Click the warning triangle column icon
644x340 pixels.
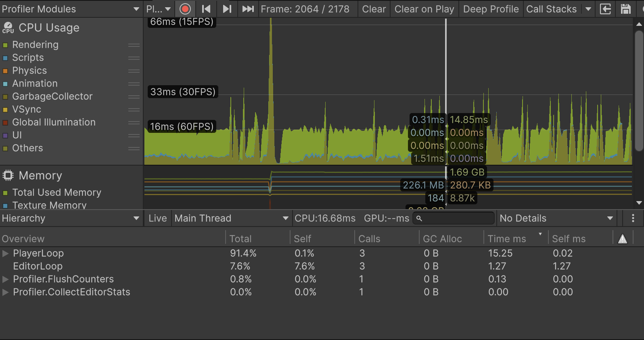tap(623, 239)
